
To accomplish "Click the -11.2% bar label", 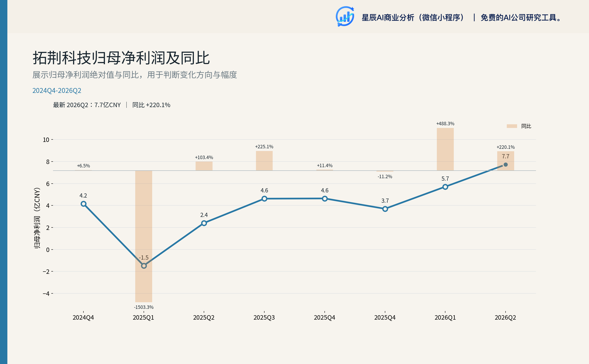I will (x=385, y=176).
